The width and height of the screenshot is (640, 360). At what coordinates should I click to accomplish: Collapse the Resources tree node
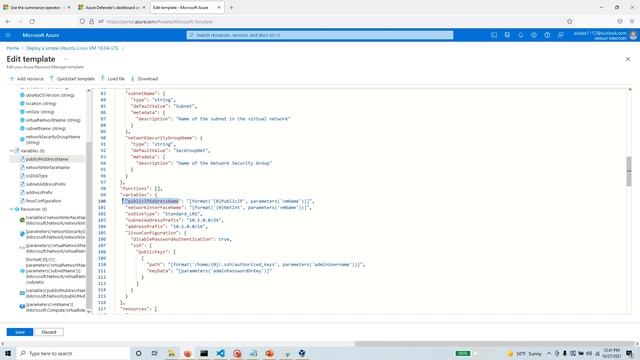[x=11, y=209]
